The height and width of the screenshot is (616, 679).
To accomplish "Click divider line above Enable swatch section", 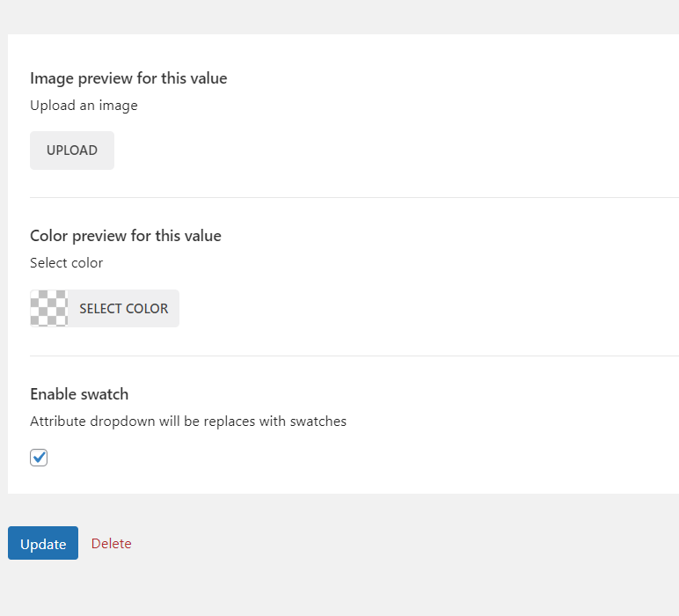I will tap(352, 356).
